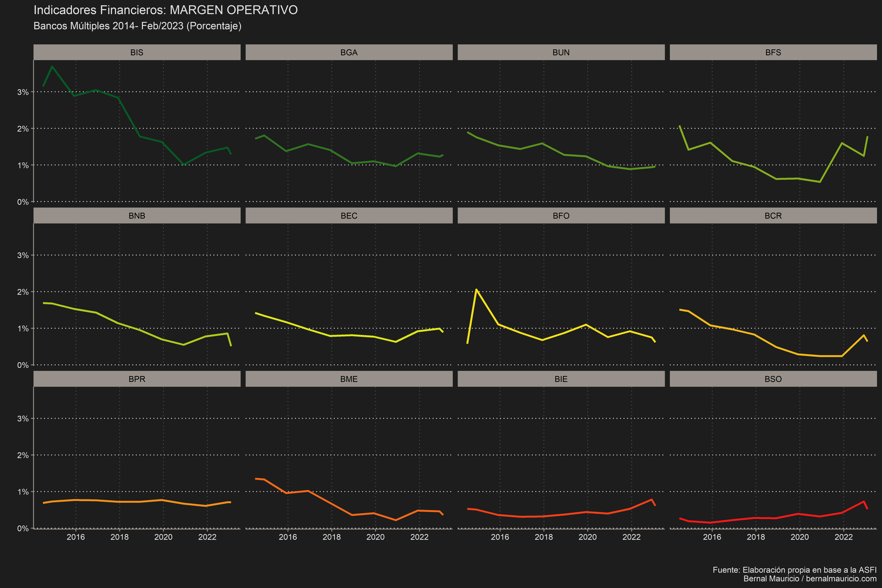Screen dimensions: 882x588
Task: Click the 2018 x-axis label under BPR
Action: [120, 537]
